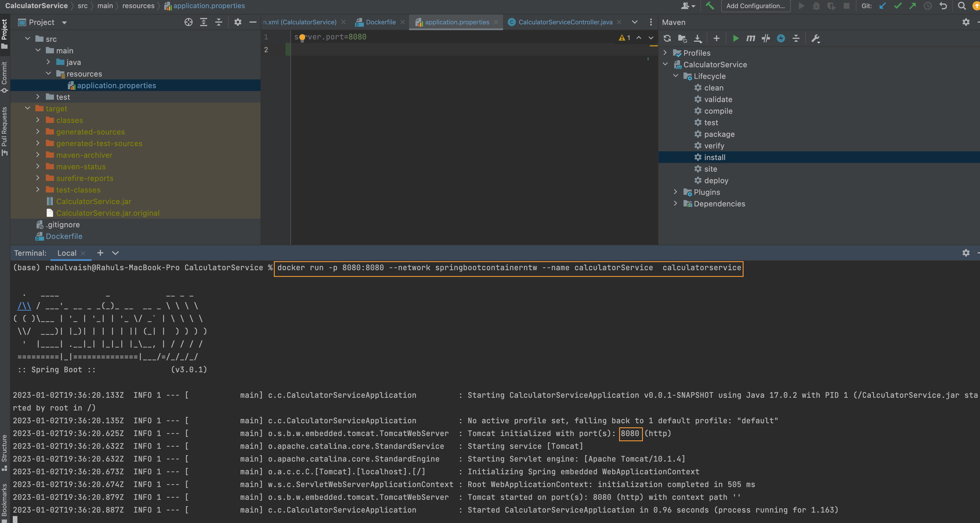Click Add Maven Projects plus icon
Image resolution: width=980 pixels, height=523 pixels.
point(716,38)
